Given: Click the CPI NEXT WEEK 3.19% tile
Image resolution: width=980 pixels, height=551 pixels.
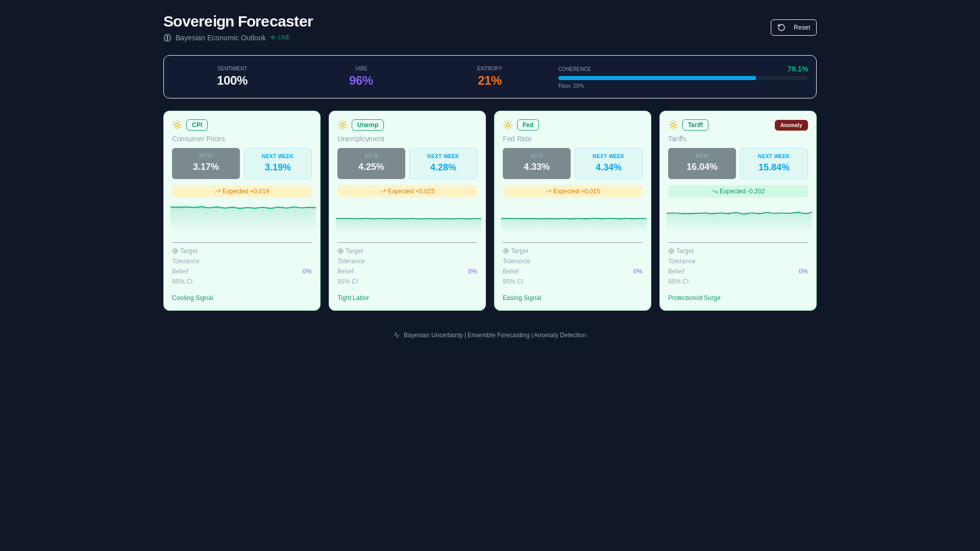Looking at the screenshot, I should pyautogui.click(x=278, y=163).
